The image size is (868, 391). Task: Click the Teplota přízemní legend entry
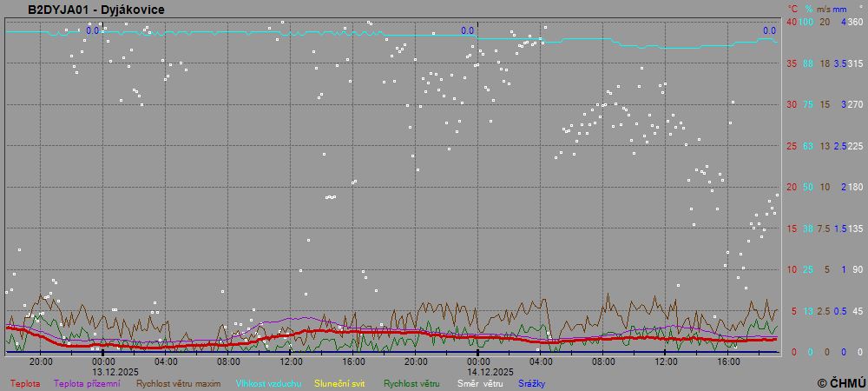[87, 383]
